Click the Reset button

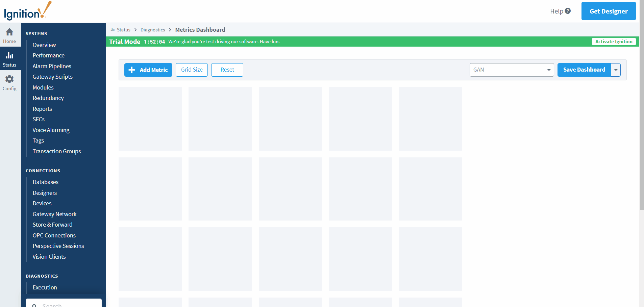[x=227, y=70]
